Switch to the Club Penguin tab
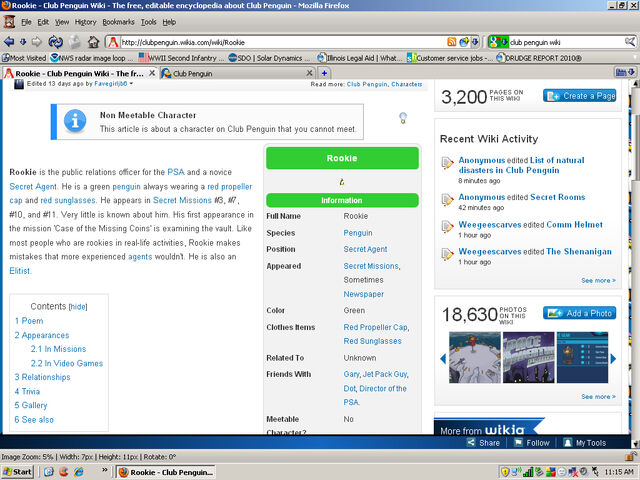The height and width of the screenshot is (480, 640). click(x=237, y=73)
